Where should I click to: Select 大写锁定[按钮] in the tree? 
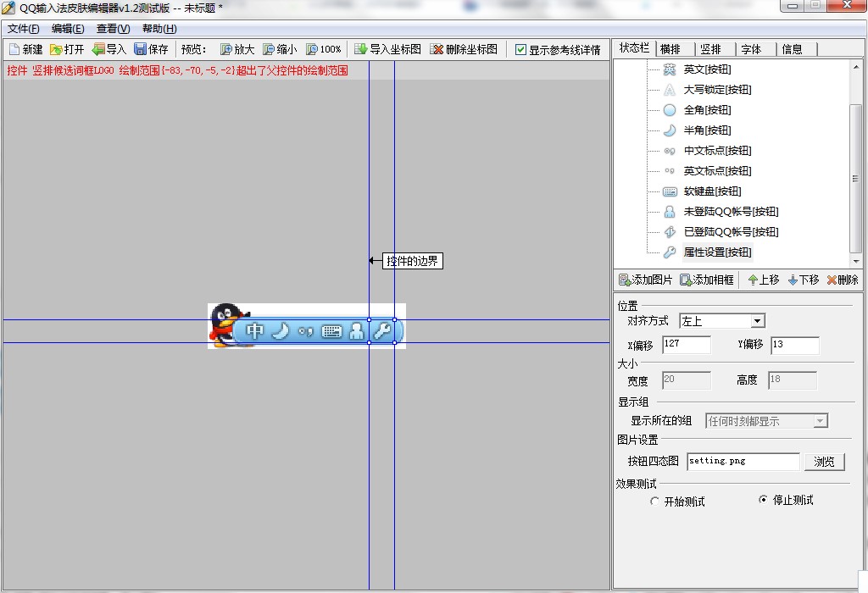pos(717,90)
